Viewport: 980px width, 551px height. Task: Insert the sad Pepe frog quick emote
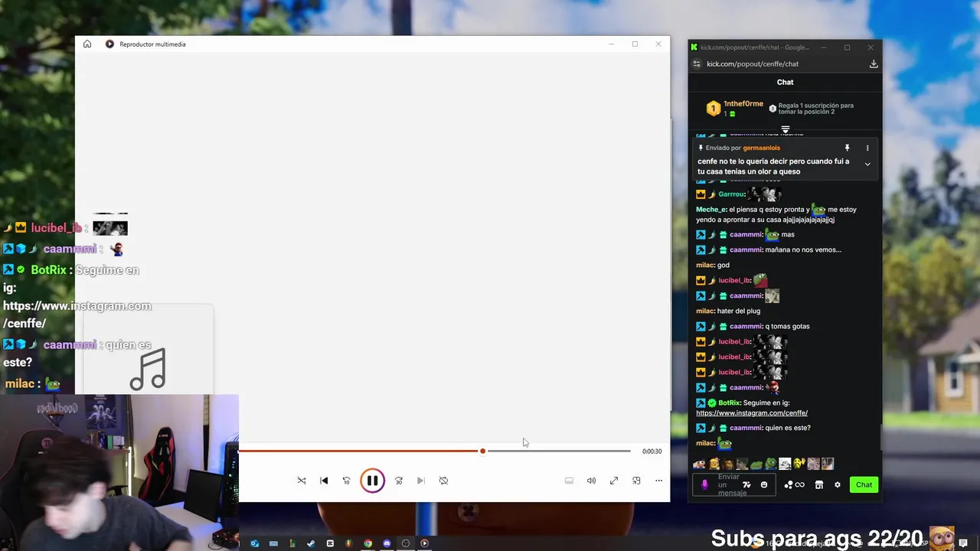tap(770, 464)
